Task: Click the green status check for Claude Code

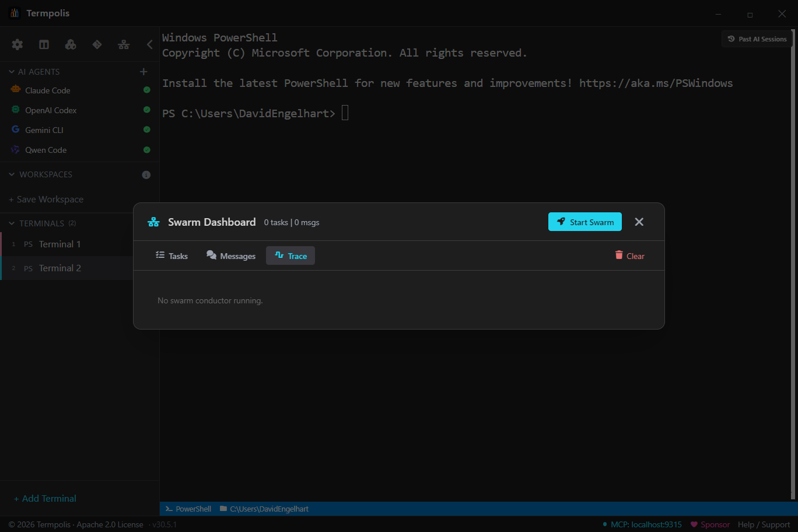Action: tap(147, 90)
